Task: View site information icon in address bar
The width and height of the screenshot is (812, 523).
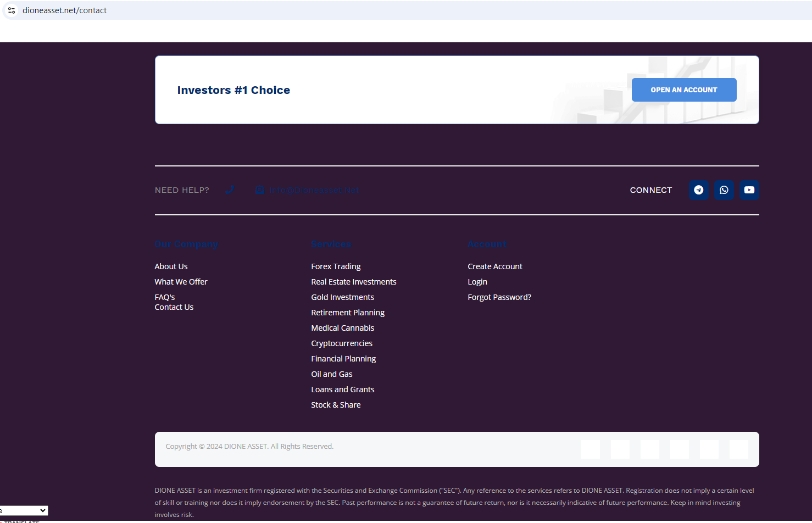Action: click(x=12, y=10)
